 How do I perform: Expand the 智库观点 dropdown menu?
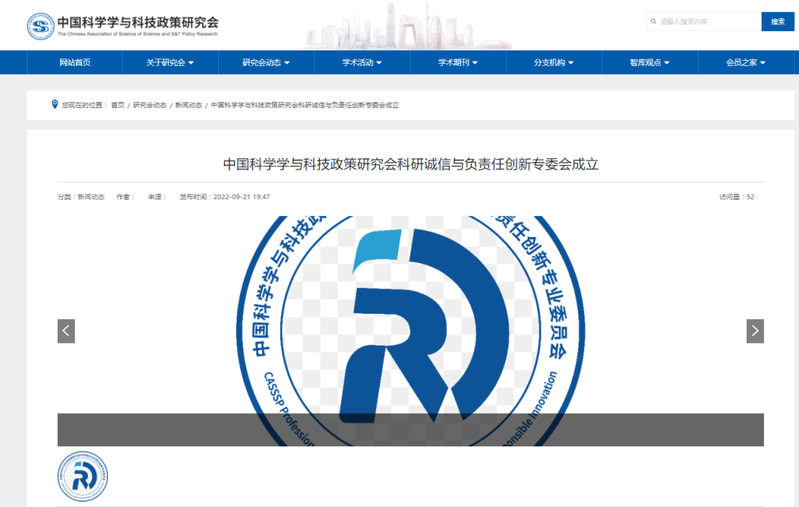coord(649,62)
